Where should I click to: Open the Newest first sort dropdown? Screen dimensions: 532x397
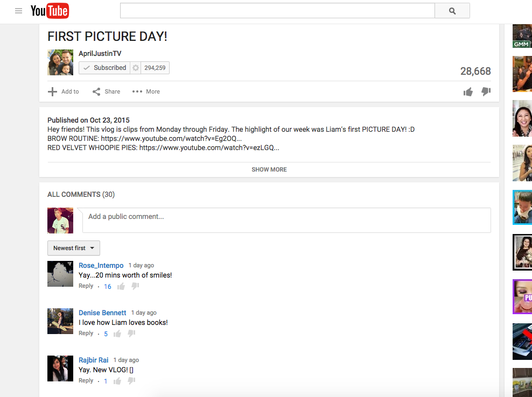(74, 248)
